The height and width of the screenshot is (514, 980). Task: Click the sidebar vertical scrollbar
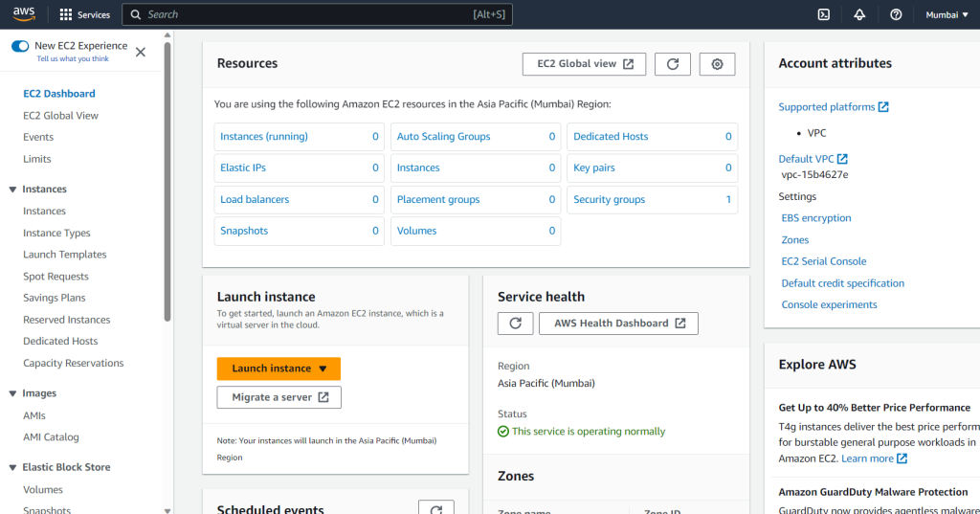click(x=168, y=191)
